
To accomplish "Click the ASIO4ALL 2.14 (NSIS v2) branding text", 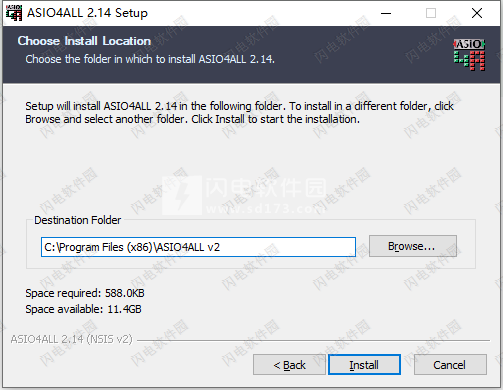I will pyautogui.click(x=72, y=339).
